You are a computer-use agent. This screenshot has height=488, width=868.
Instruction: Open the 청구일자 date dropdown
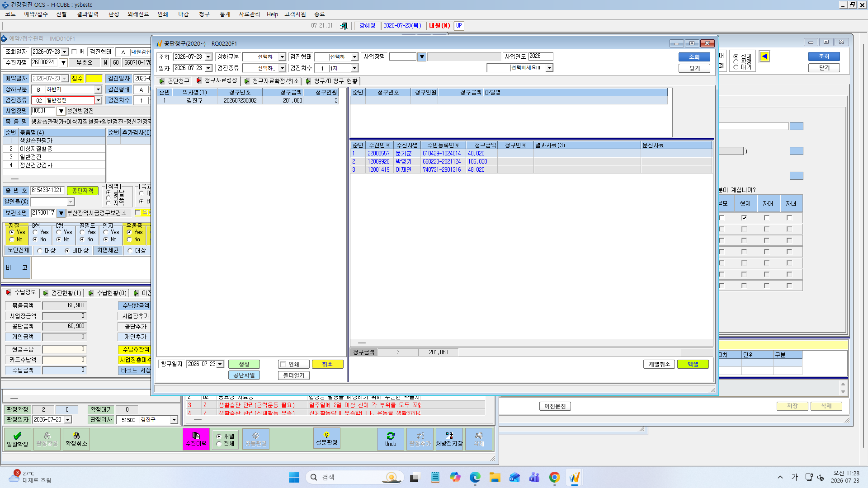click(x=220, y=364)
